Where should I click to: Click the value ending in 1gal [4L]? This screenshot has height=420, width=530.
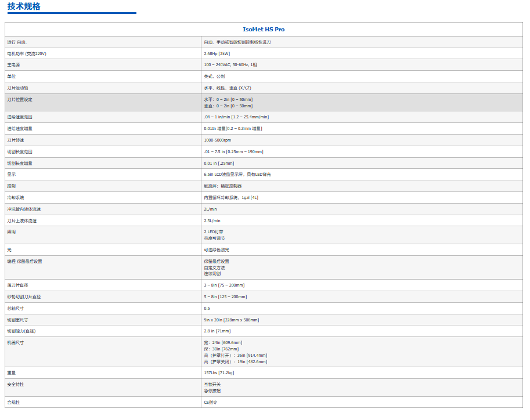point(231,198)
